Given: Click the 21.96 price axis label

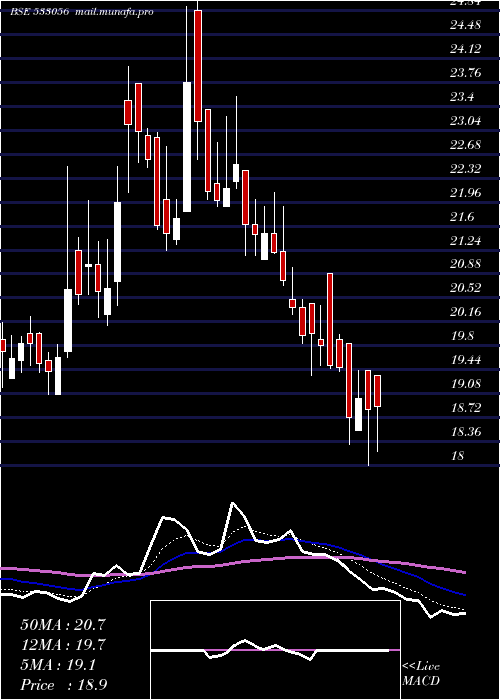Looking at the screenshot, I should 466,193.
